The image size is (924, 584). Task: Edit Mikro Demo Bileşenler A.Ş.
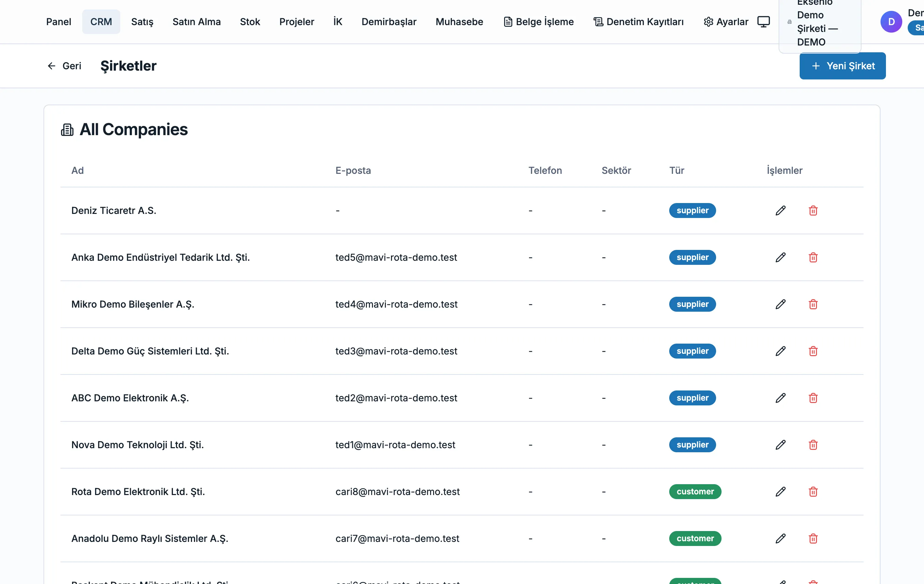[x=781, y=304]
